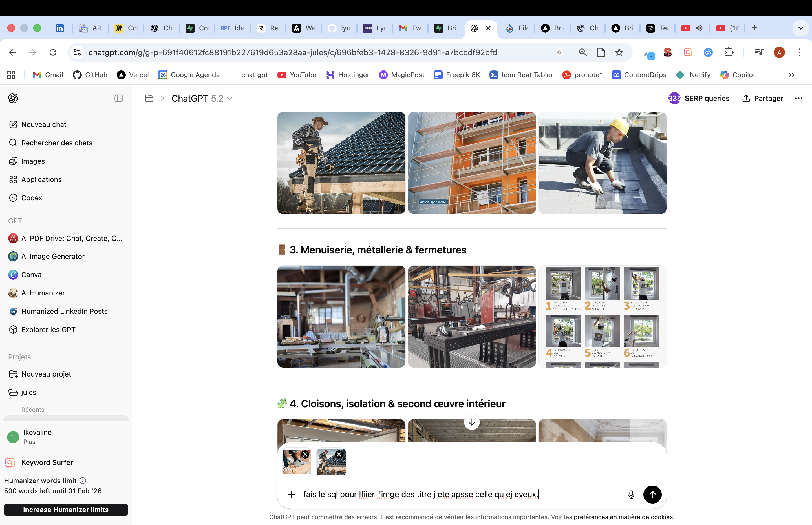
Task: Open the conversation three-dots options menu
Action: 798,99
